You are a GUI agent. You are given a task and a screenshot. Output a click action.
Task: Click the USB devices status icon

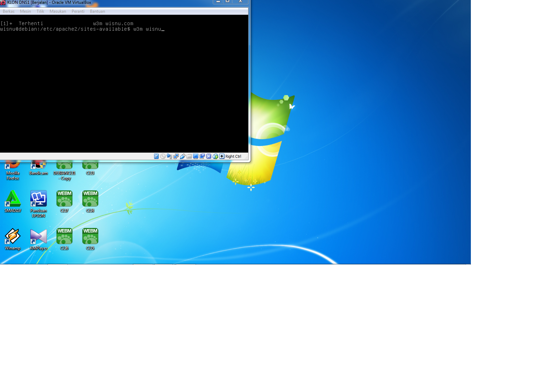182,156
